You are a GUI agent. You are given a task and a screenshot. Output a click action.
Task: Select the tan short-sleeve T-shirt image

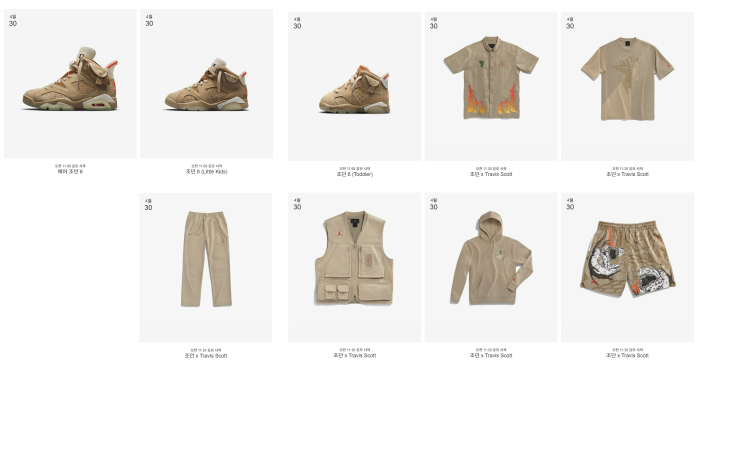click(627, 86)
